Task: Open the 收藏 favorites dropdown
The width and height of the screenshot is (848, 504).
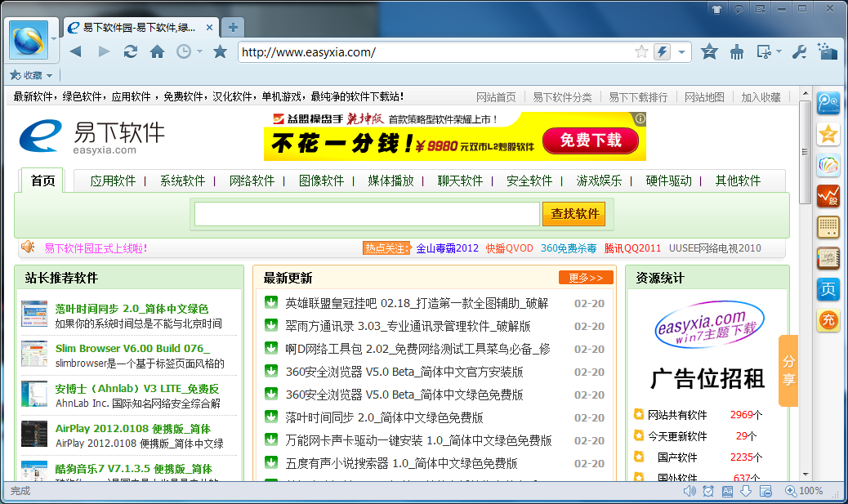Action: (x=31, y=75)
